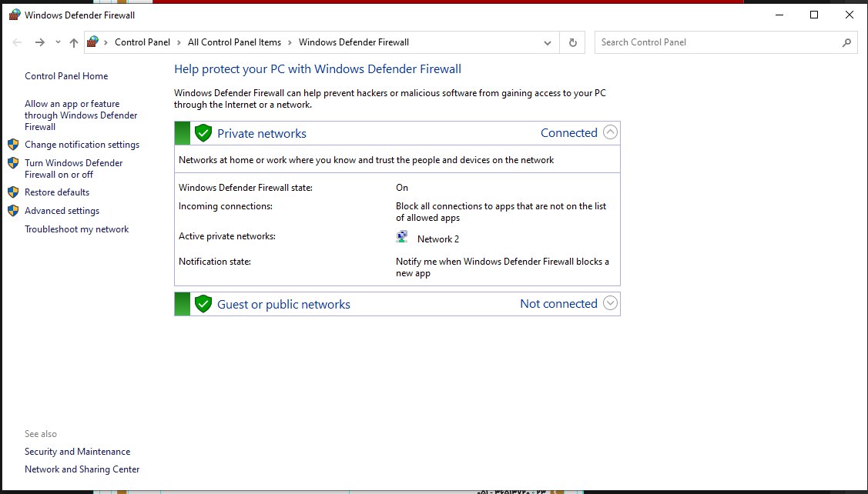868x494 pixels.
Task: Click green shield icon for Private networks
Action: (203, 133)
